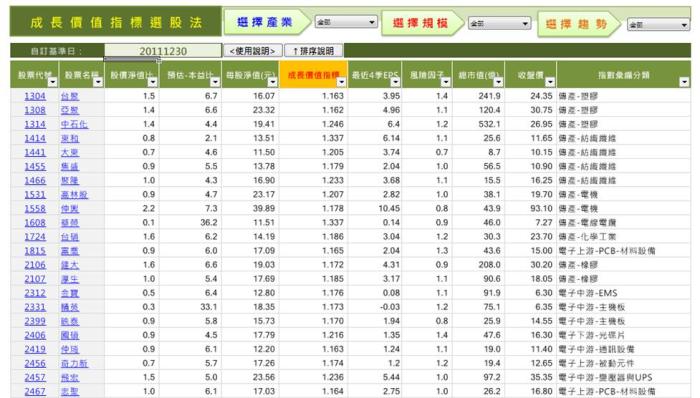The height and width of the screenshot is (398, 700).
Task: Open stock code link 1466
Action: [x=35, y=180]
